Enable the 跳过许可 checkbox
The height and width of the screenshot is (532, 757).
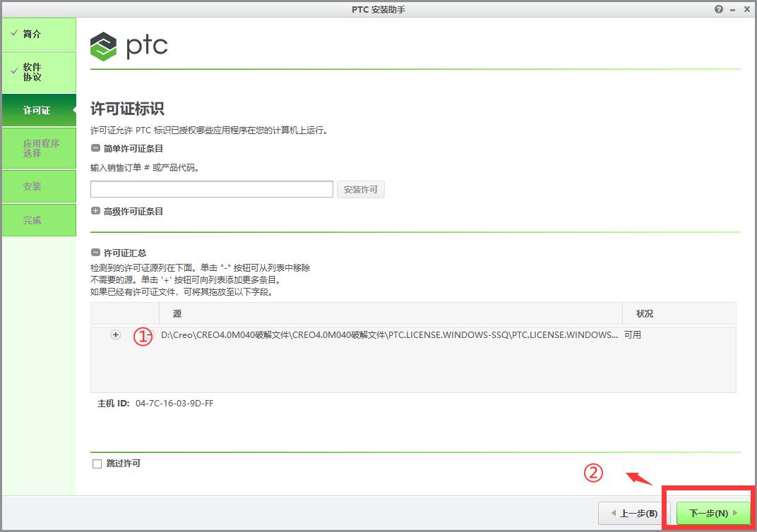click(x=97, y=464)
